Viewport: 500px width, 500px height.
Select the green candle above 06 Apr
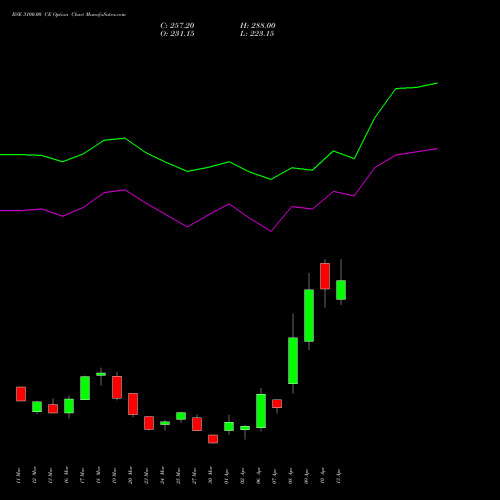(261, 411)
